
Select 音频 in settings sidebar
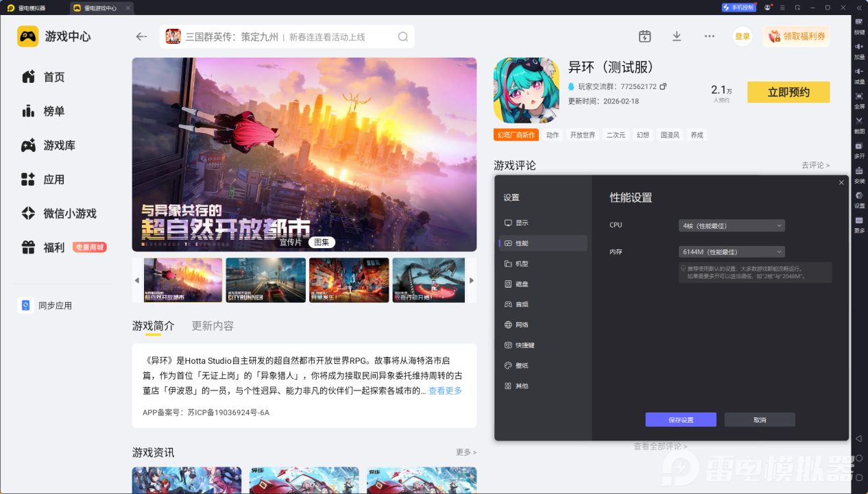(x=543, y=304)
